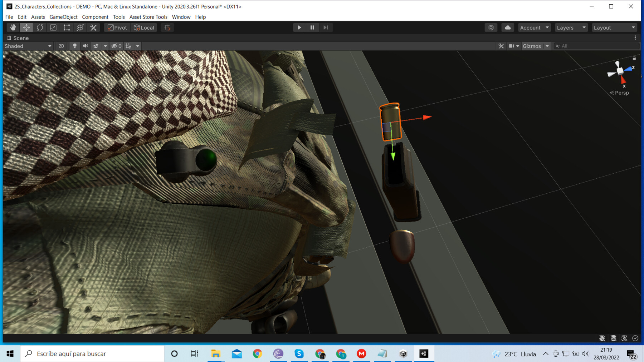644x362 pixels.
Task: Open Unity cloud services
Action: coord(508,28)
